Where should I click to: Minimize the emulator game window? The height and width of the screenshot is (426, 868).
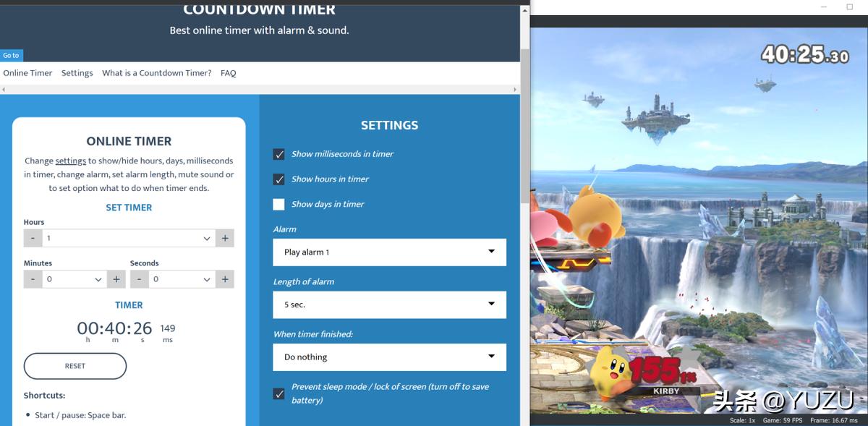[825, 7]
